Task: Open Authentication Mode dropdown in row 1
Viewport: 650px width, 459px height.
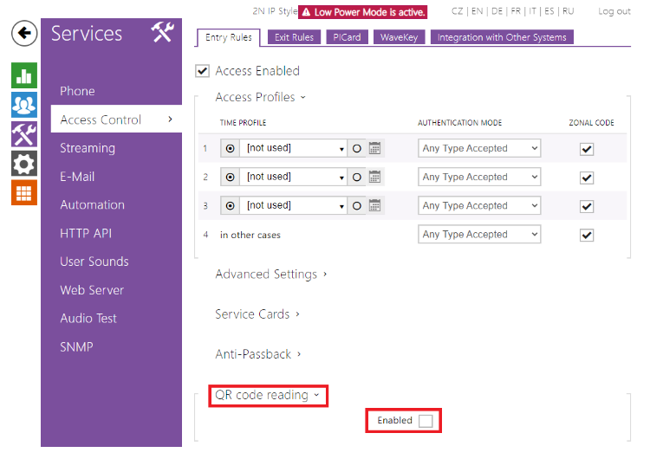Action: tap(479, 149)
